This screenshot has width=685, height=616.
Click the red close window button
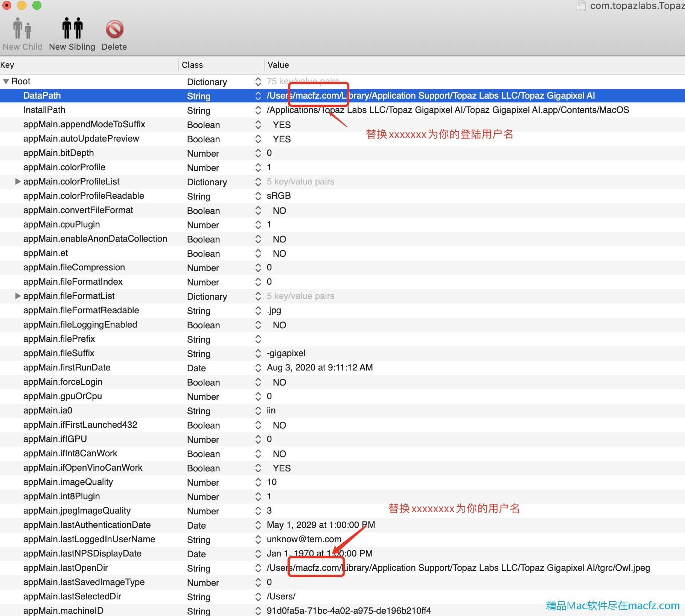[x=7, y=5]
